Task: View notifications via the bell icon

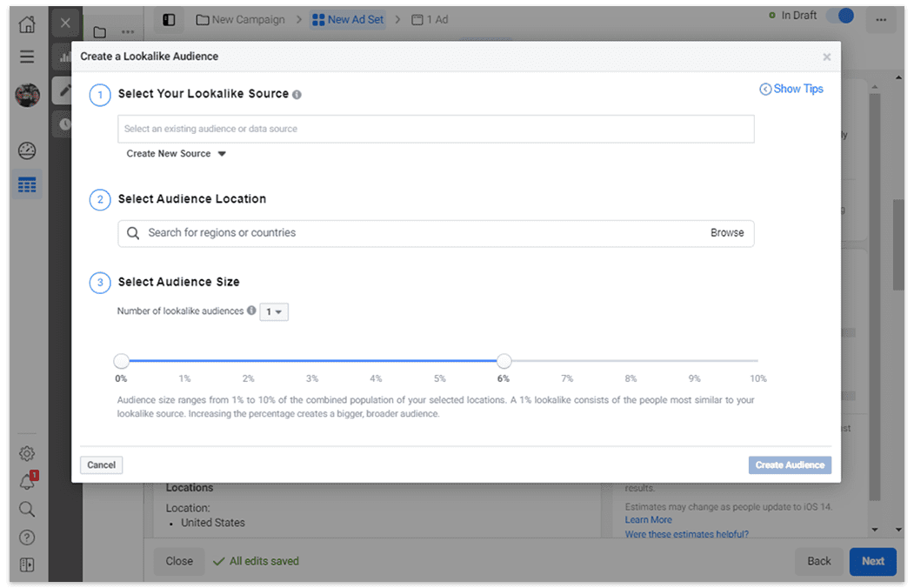Action: pos(27,482)
